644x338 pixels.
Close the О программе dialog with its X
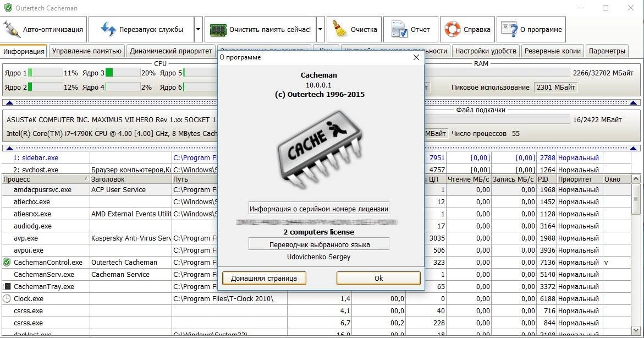(x=416, y=58)
